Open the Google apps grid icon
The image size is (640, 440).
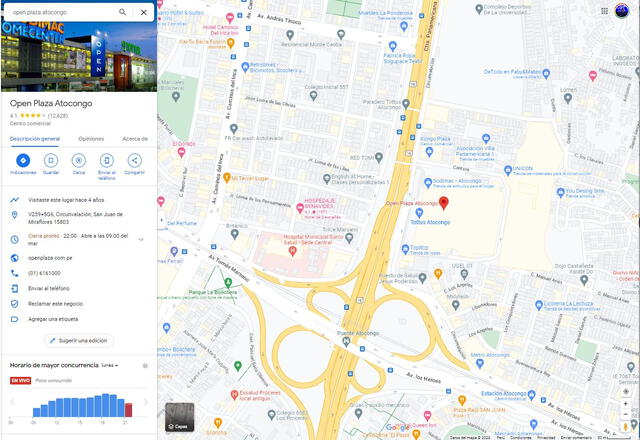(604, 11)
